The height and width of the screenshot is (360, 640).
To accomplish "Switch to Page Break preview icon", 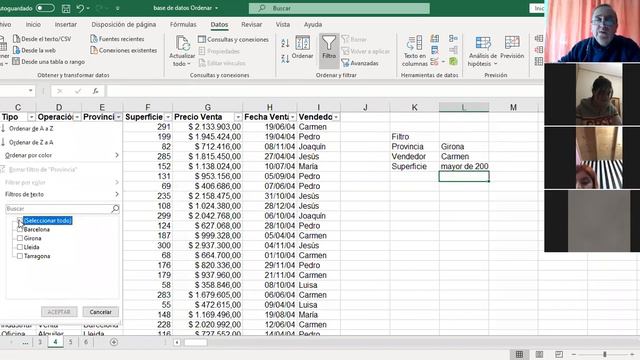I will coord(559,354).
